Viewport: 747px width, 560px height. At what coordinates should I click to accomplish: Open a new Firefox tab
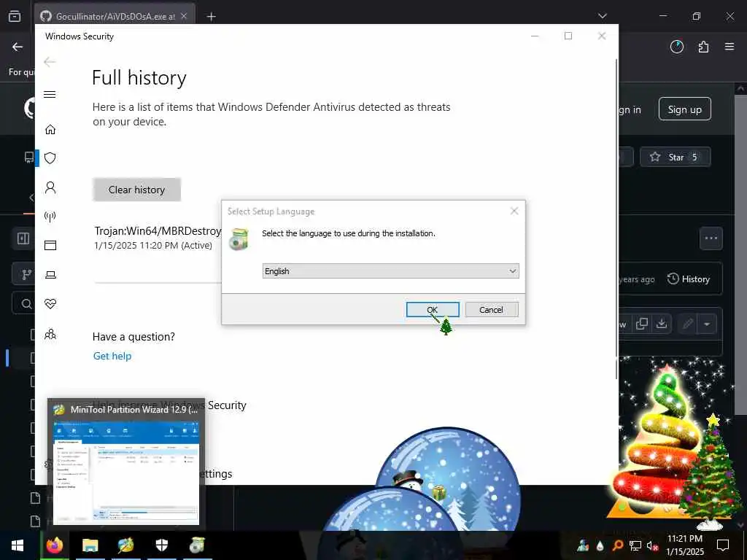(x=211, y=17)
